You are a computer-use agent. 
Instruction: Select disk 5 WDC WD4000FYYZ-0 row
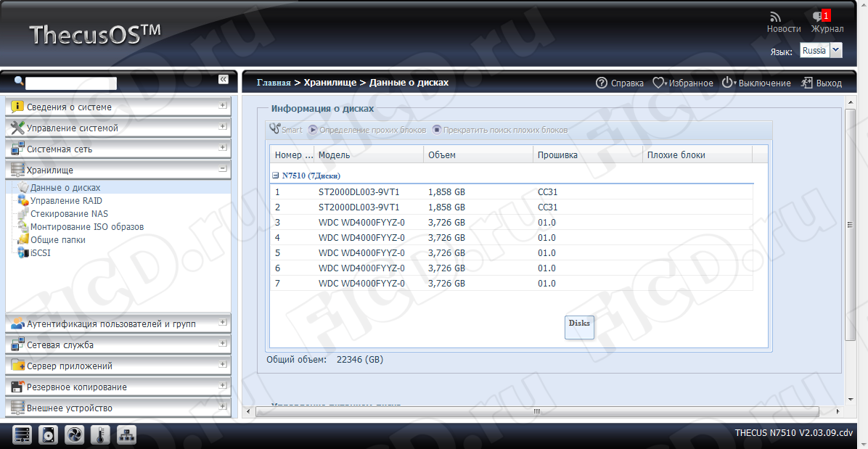pyautogui.click(x=512, y=252)
